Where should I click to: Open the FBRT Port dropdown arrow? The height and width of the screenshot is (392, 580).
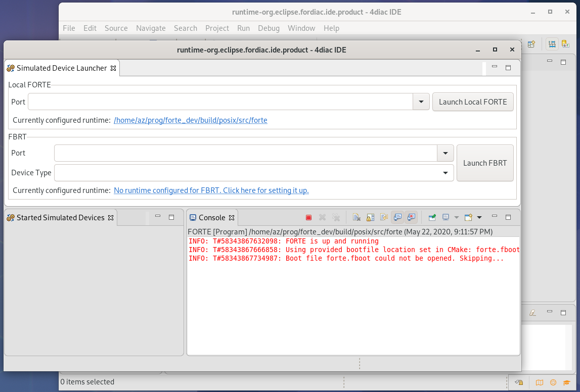pos(445,153)
